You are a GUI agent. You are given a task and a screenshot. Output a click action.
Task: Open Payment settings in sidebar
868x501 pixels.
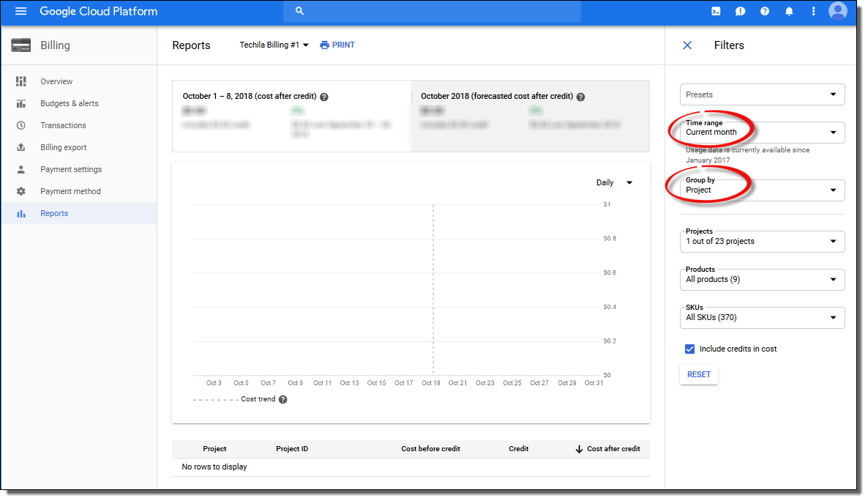(x=71, y=169)
